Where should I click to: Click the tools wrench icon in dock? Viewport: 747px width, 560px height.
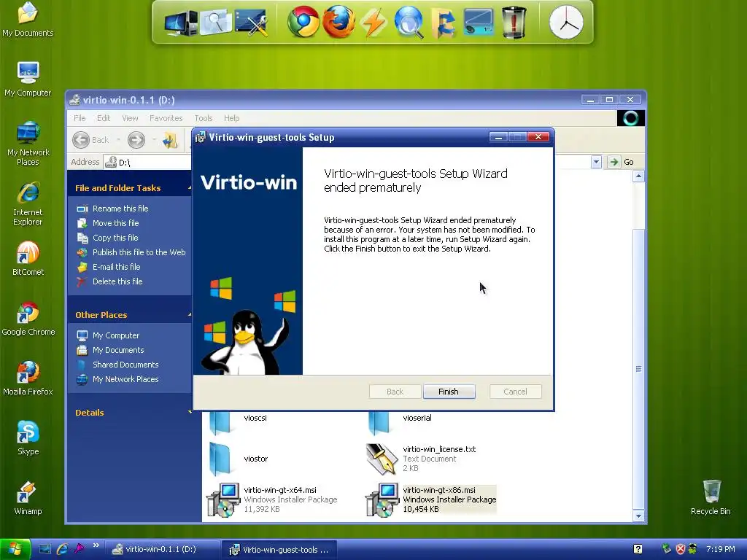[251, 23]
